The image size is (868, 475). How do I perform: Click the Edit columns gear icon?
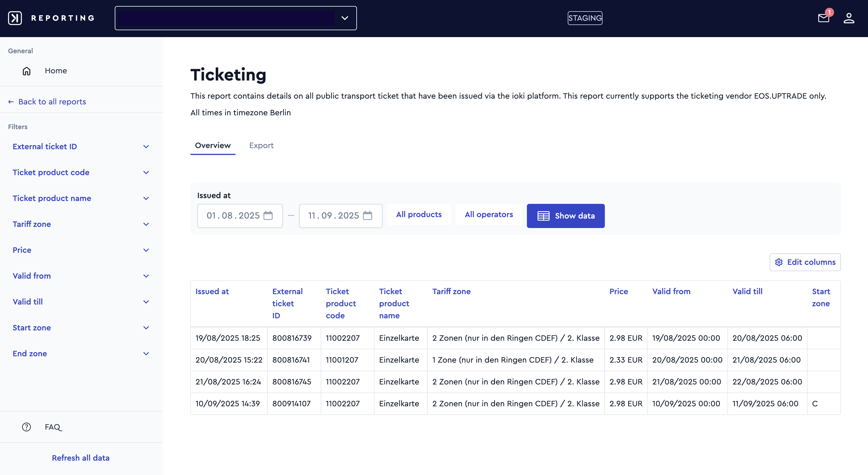click(x=779, y=262)
